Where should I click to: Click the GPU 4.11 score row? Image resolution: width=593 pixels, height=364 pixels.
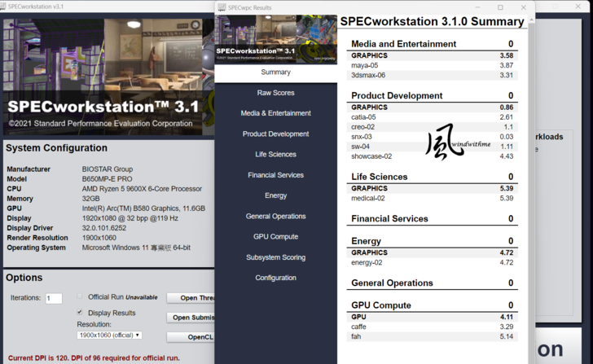pyautogui.click(x=432, y=317)
